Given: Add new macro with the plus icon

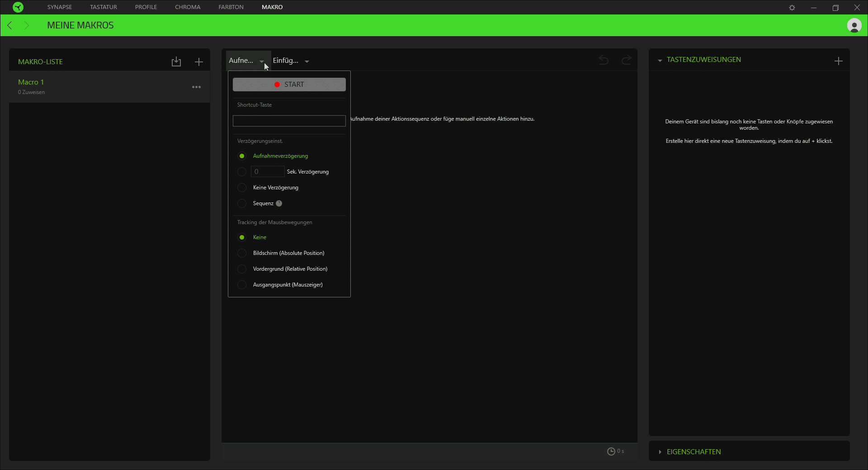Looking at the screenshot, I should coord(199,62).
